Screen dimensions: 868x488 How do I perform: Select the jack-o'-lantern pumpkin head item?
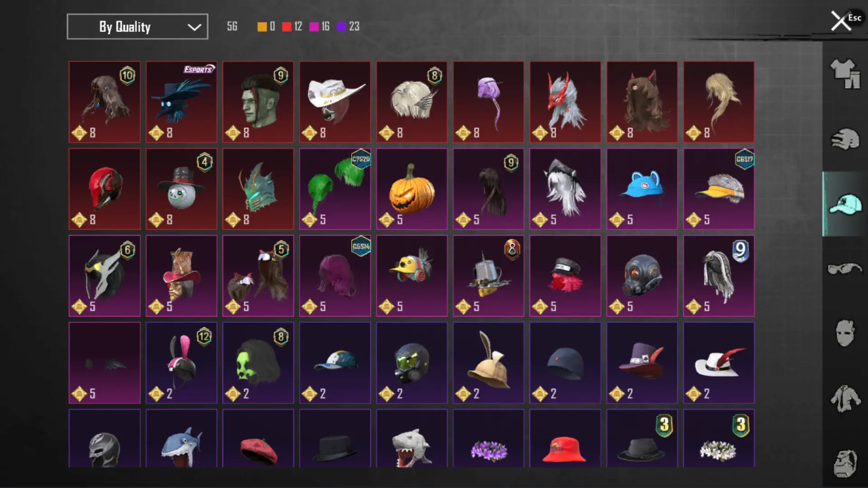click(x=412, y=189)
